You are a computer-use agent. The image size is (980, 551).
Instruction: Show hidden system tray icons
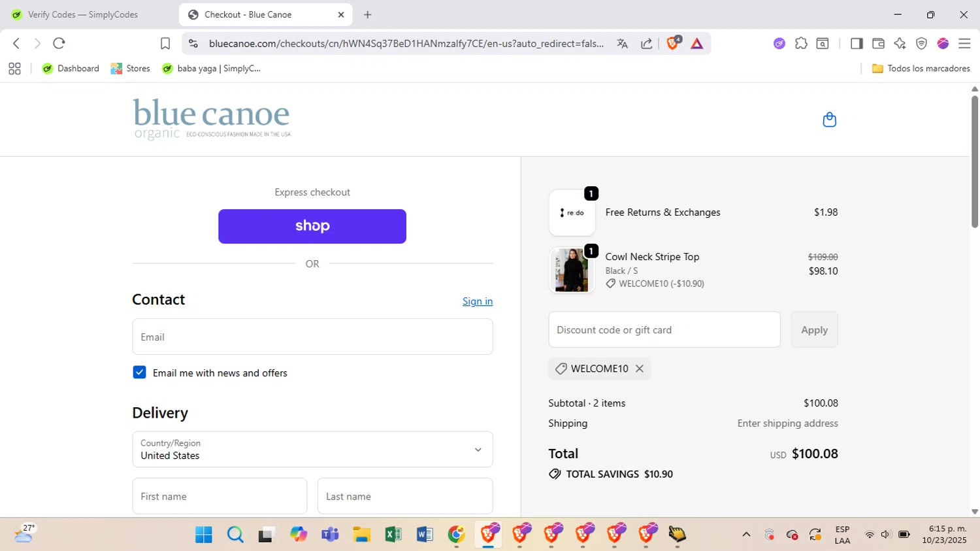point(746,535)
